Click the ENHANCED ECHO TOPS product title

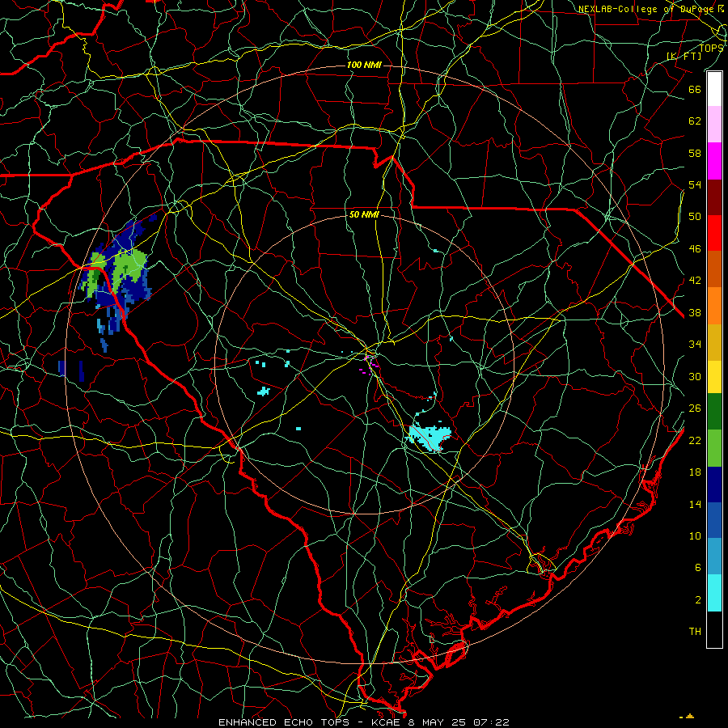283,722
